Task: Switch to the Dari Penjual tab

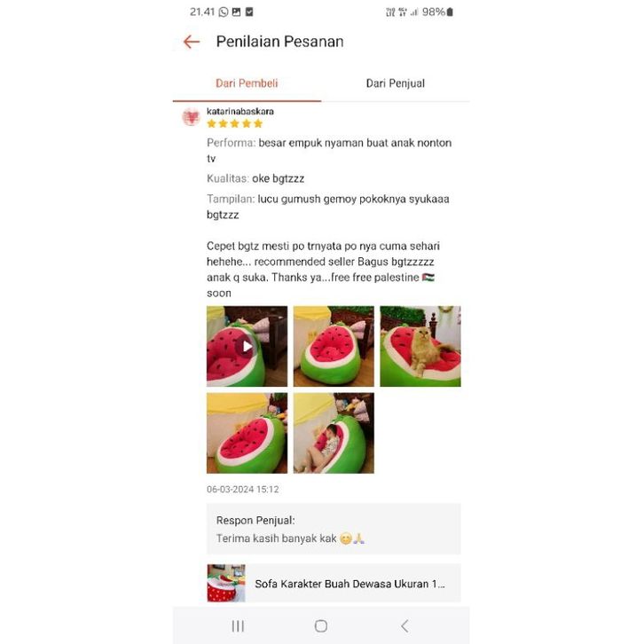Action: (395, 83)
